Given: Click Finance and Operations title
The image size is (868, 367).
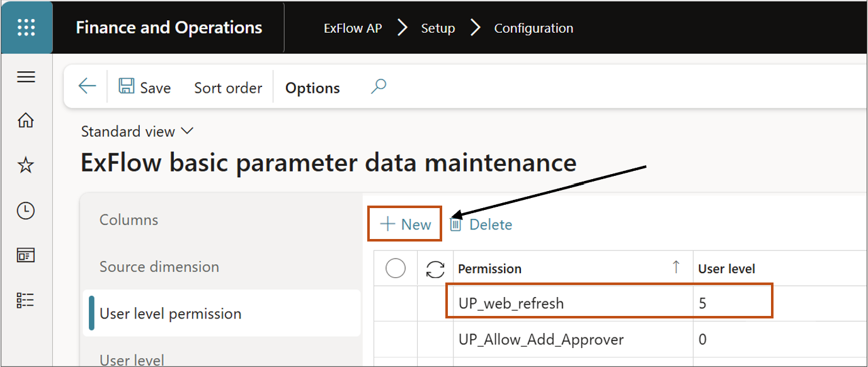Looking at the screenshot, I should [x=169, y=28].
